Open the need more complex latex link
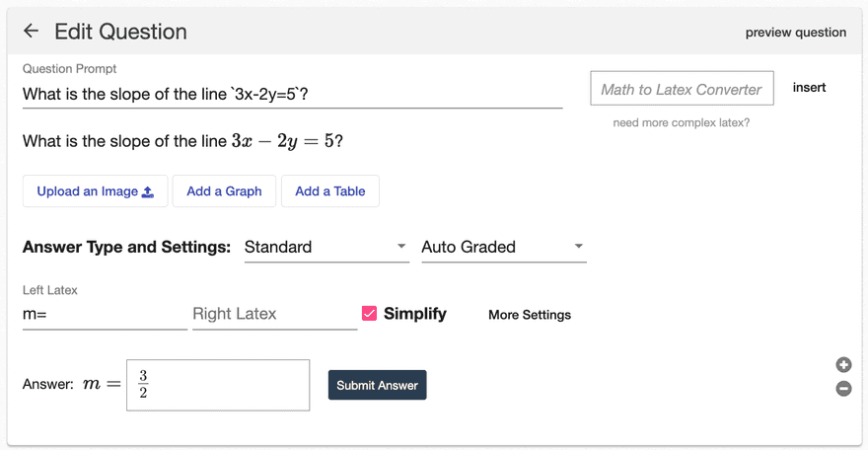868x450 pixels. (682, 122)
